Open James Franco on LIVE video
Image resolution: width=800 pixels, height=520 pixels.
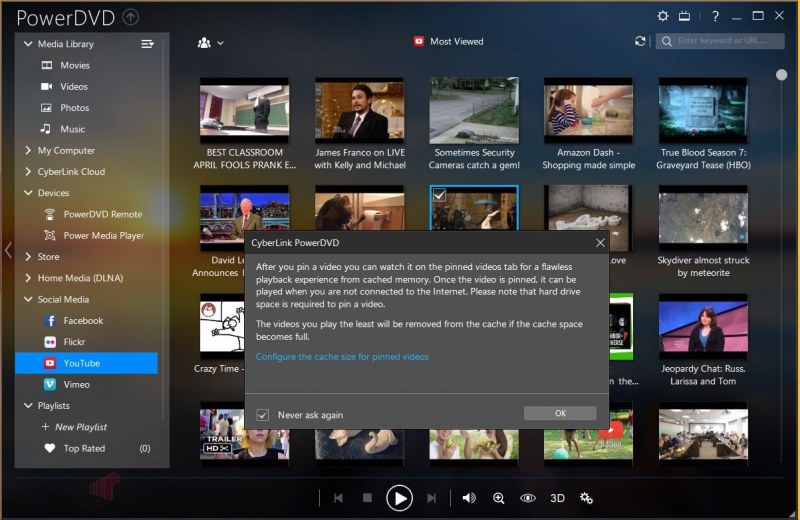pos(359,110)
